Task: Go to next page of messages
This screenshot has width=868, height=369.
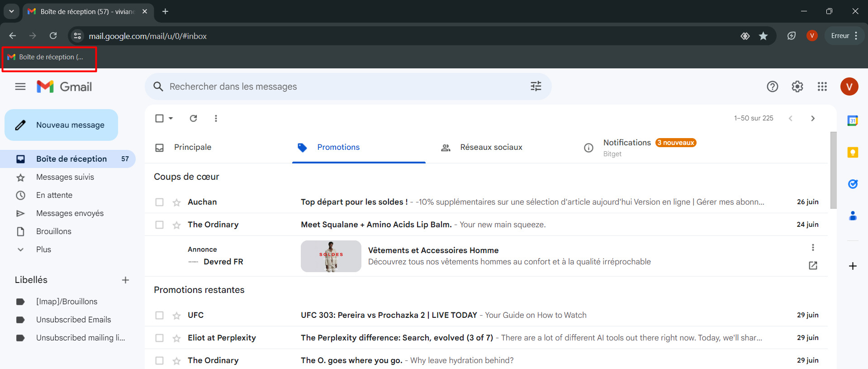Action: tap(813, 118)
